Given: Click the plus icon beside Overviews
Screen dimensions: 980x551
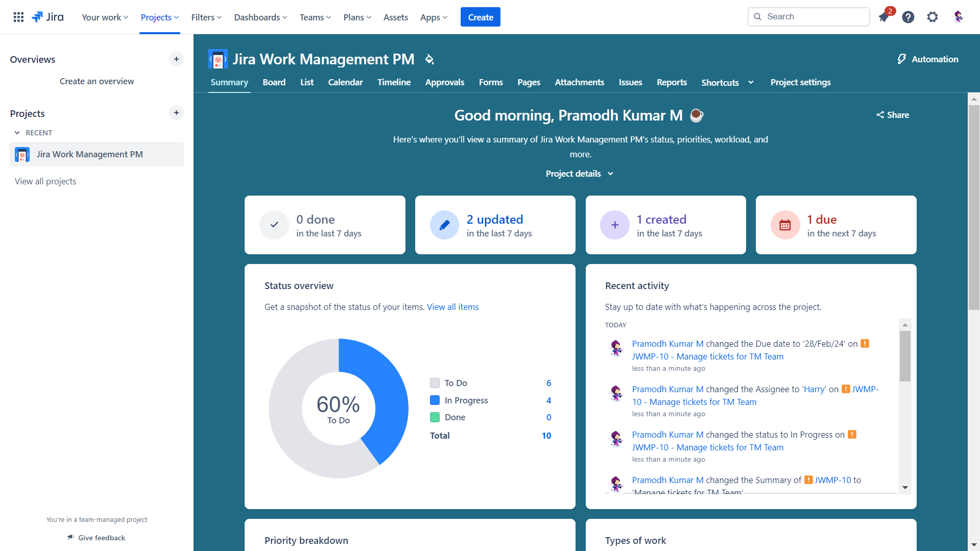Looking at the screenshot, I should (x=176, y=59).
